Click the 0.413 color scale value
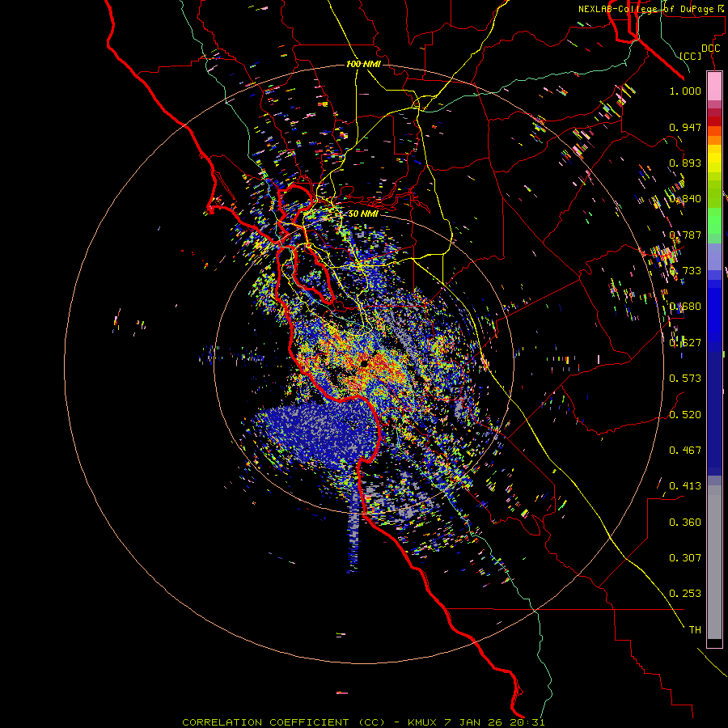728x728 pixels. [x=685, y=485]
